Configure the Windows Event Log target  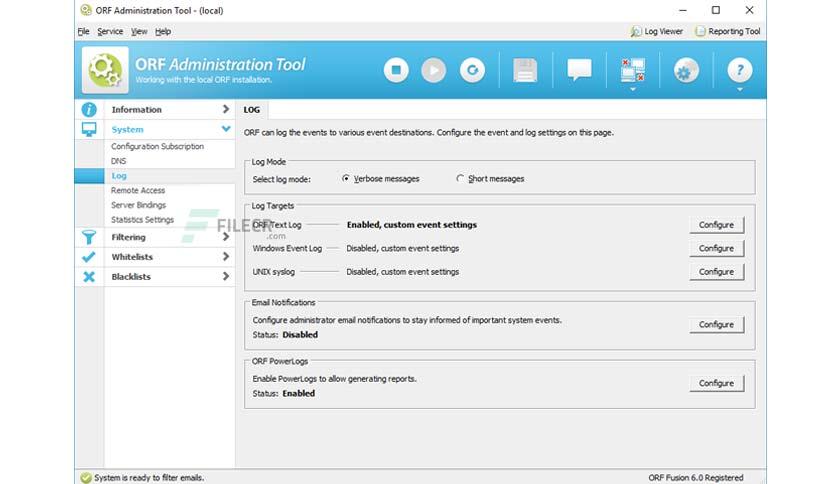[x=717, y=248]
